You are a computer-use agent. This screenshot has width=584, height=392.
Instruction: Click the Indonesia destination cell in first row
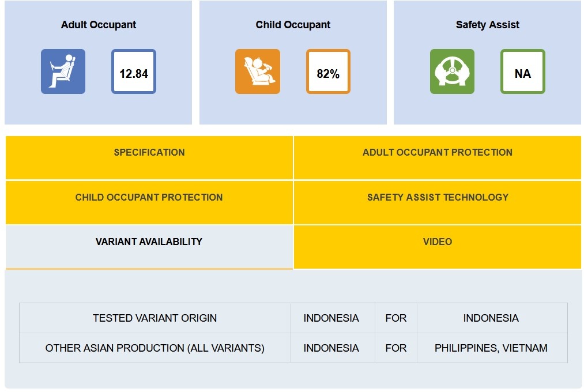click(x=491, y=318)
